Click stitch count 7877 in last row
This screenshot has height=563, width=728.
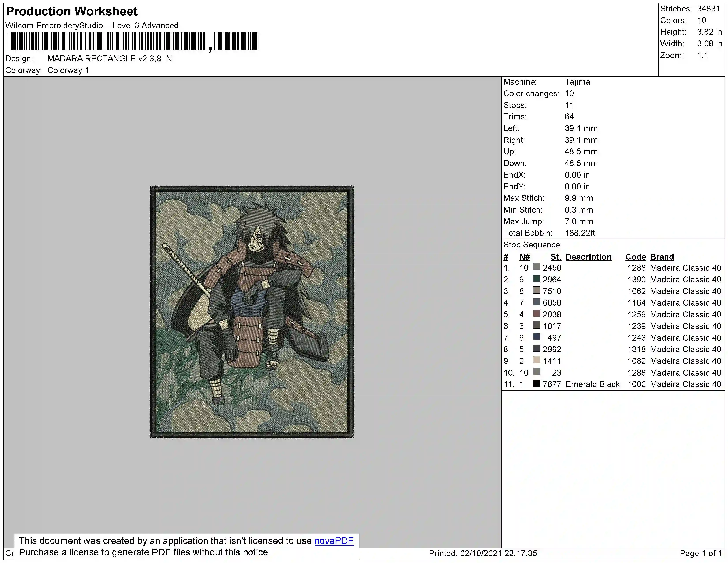[552, 384]
